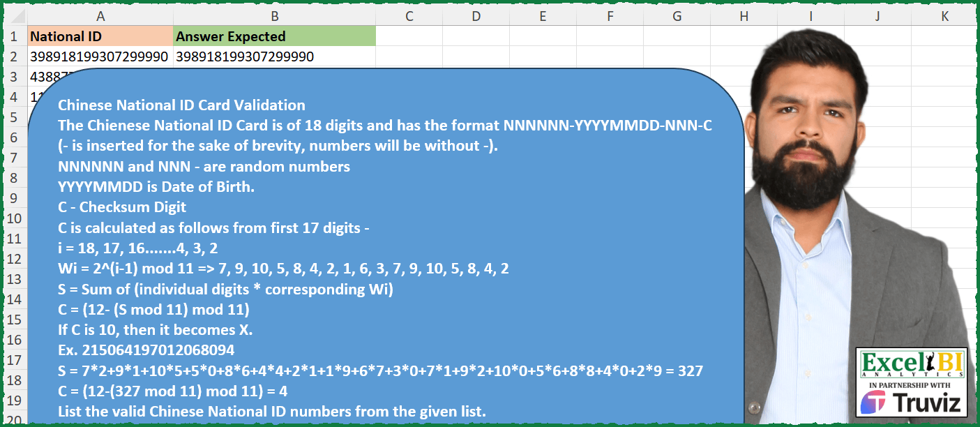Select column J header
Viewport: 980px width, 427px height.
(877, 15)
